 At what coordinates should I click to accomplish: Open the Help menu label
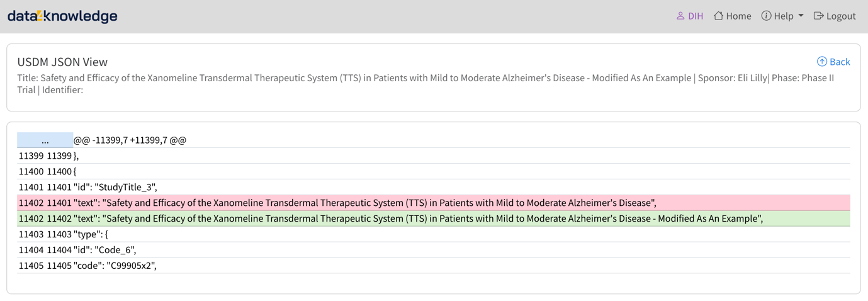[x=784, y=16]
